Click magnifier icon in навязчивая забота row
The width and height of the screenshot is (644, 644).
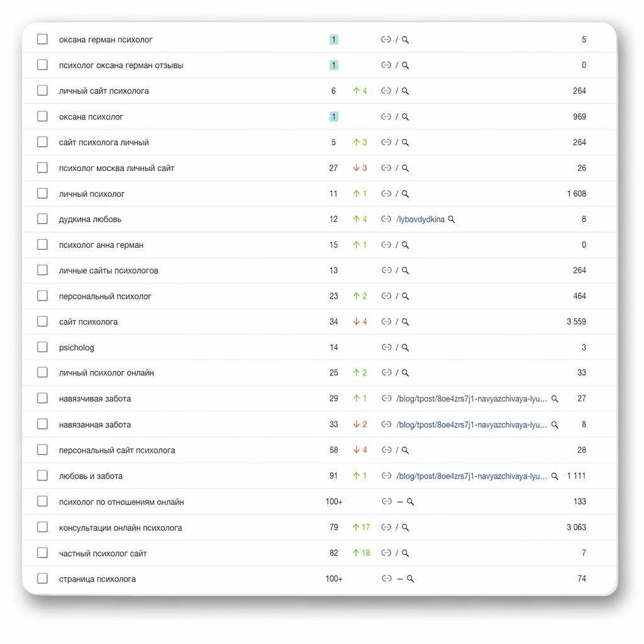tap(555, 398)
